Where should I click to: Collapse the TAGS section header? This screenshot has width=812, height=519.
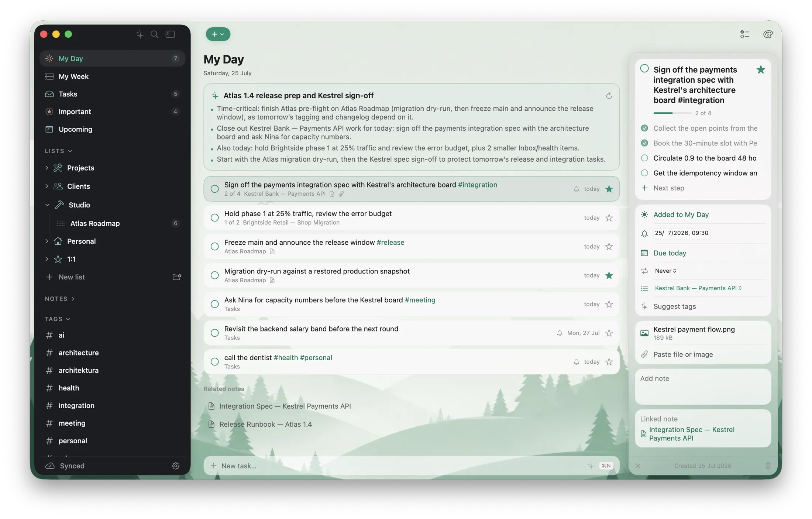pos(58,319)
